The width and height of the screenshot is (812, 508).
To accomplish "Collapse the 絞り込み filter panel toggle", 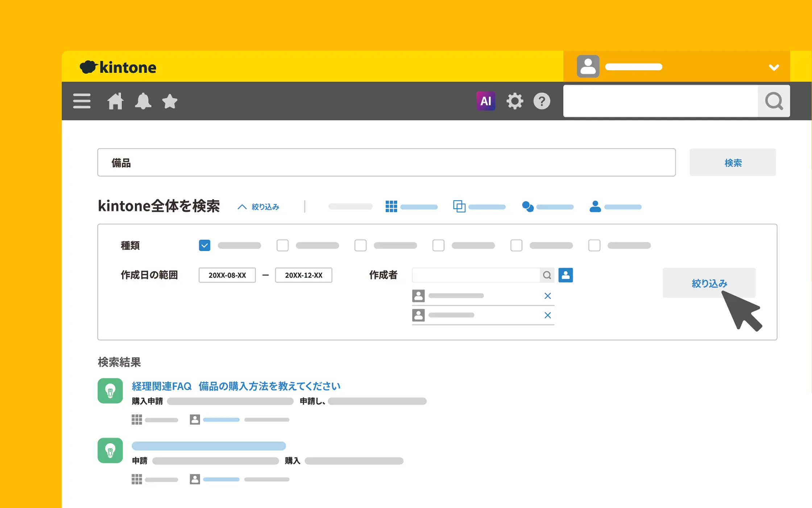I will (x=258, y=207).
